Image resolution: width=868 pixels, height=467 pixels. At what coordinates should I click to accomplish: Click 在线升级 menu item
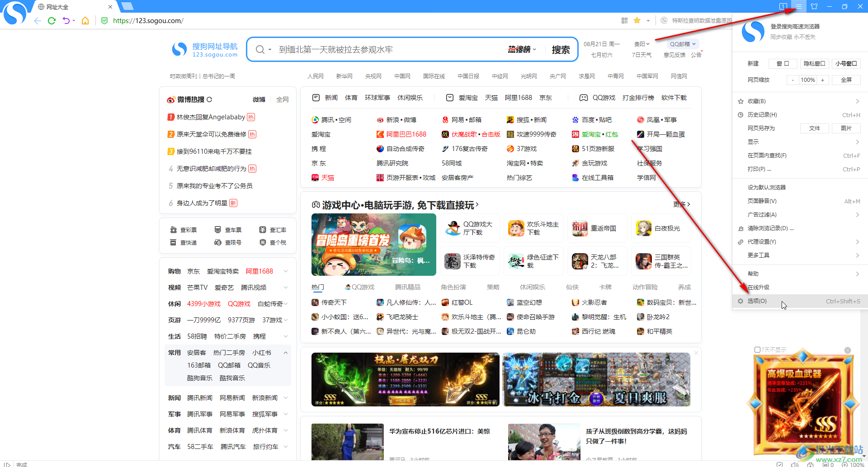(x=800, y=288)
